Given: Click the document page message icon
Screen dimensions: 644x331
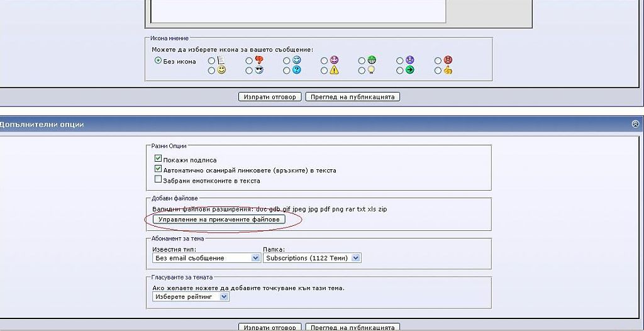Looking at the screenshot, I should point(221,60).
